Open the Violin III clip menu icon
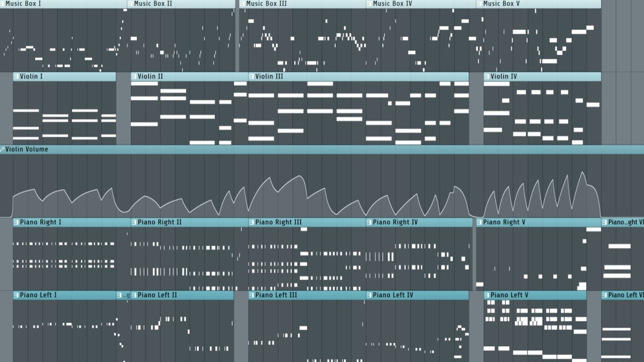Image resolution: width=644 pixels, height=362 pixels. 251,76
